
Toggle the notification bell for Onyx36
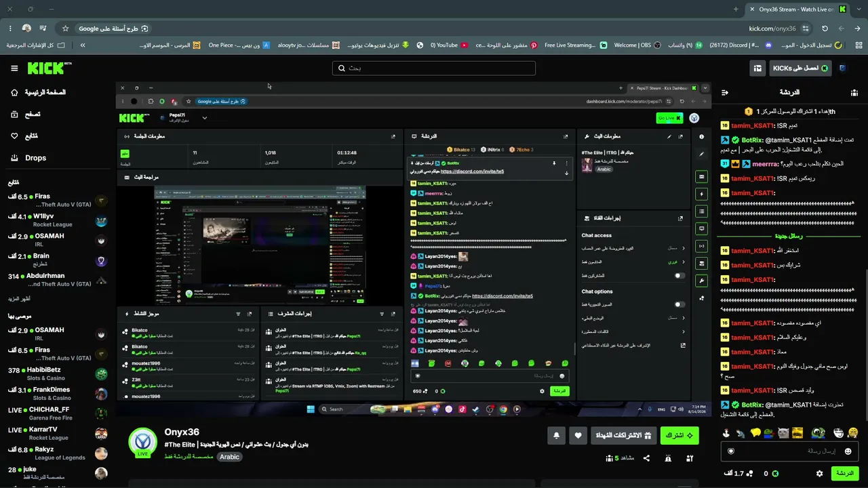(557, 436)
